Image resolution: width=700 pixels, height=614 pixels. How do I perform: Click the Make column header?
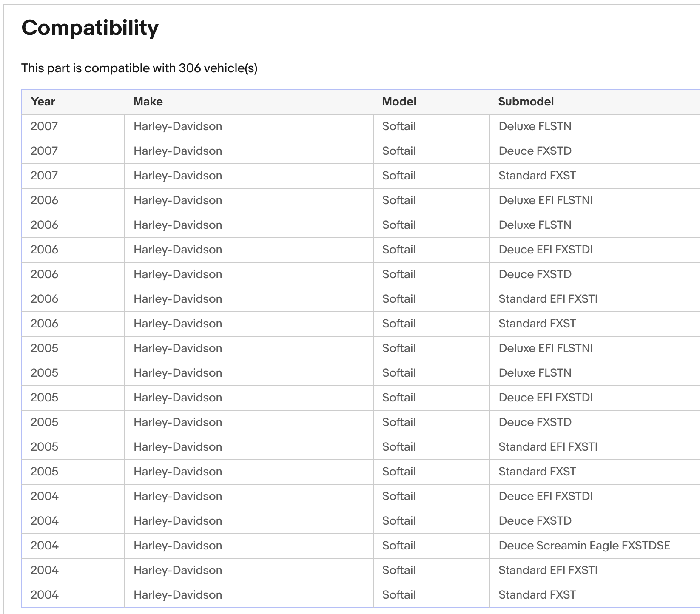[148, 102]
